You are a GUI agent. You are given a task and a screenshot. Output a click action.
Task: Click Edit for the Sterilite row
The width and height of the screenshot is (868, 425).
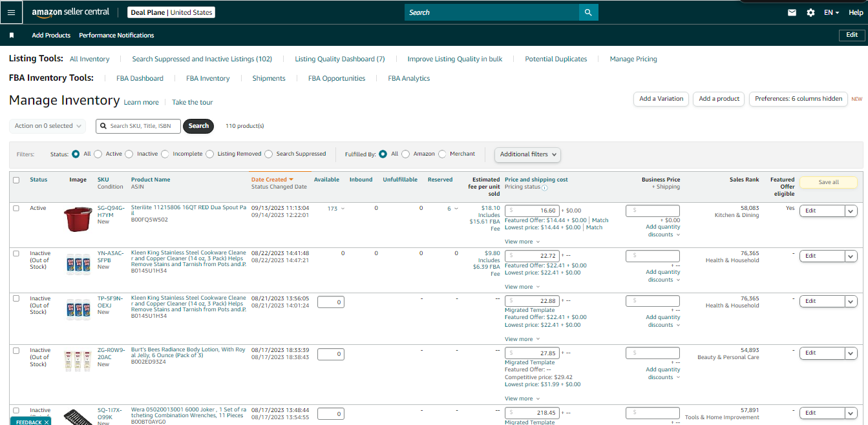click(x=822, y=211)
